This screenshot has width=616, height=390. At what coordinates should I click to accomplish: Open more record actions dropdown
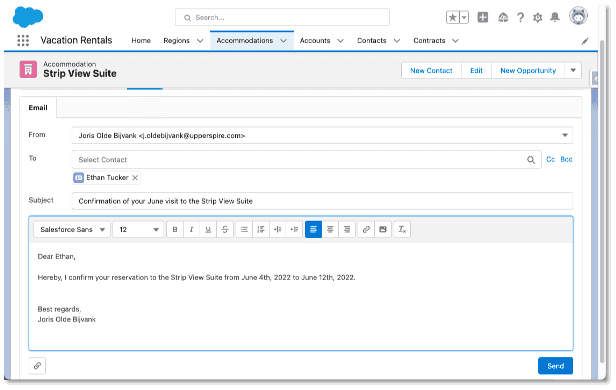[x=573, y=70]
